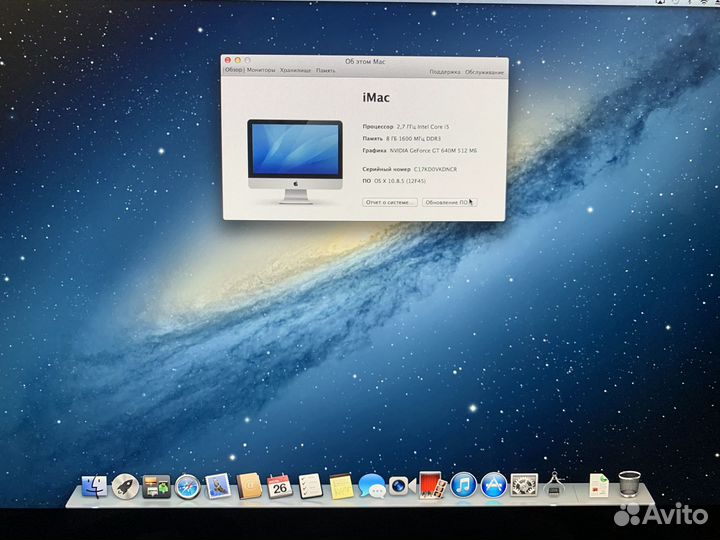
Task: Open the document stack in Dock
Action: click(599, 485)
